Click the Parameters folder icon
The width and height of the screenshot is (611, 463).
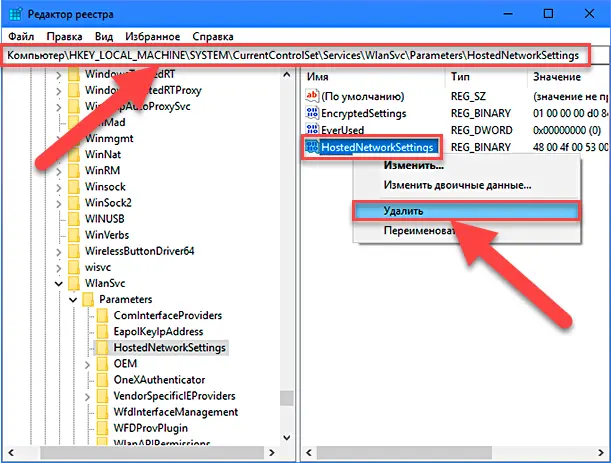pyautogui.click(x=88, y=299)
